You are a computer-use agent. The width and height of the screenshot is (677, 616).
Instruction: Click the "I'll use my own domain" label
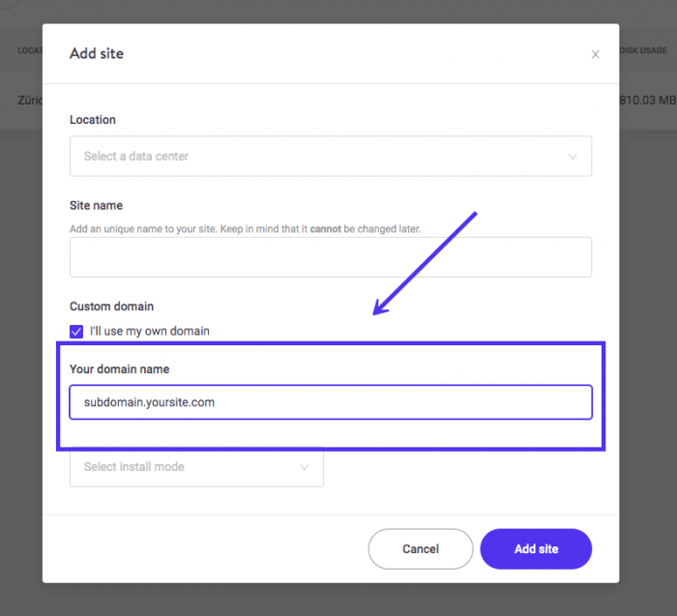[150, 331]
